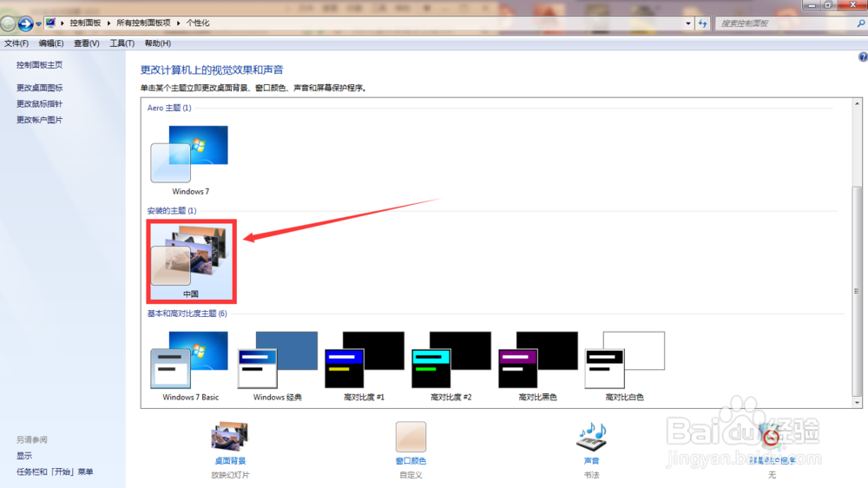Click the search magnifier icon
This screenshot has width=868, height=488.
[x=861, y=23]
